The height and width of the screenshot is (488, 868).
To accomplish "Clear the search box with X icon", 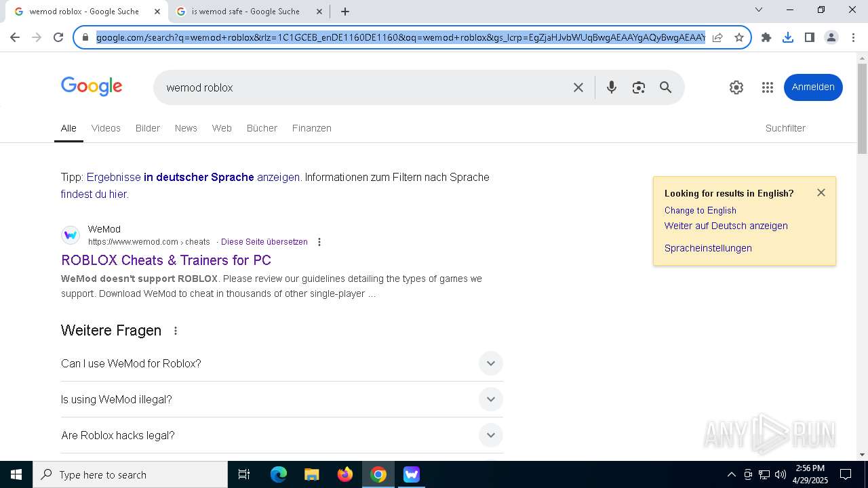I will click(578, 87).
